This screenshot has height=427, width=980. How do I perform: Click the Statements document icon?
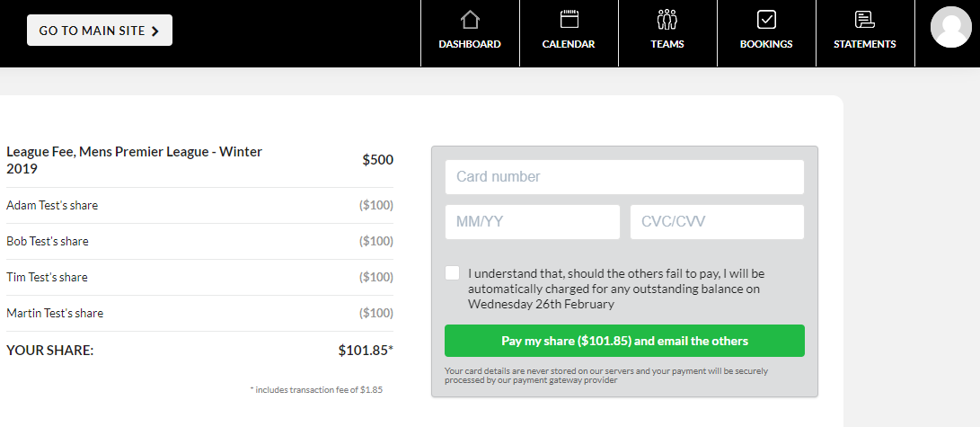click(x=864, y=19)
